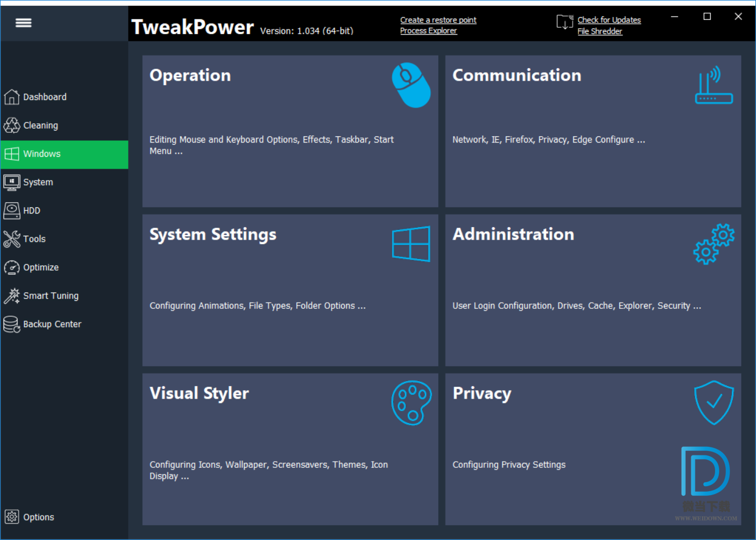The image size is (756, 540).
Task: Open the Visual Styler tile heading
Action: (x=199, y=394)
